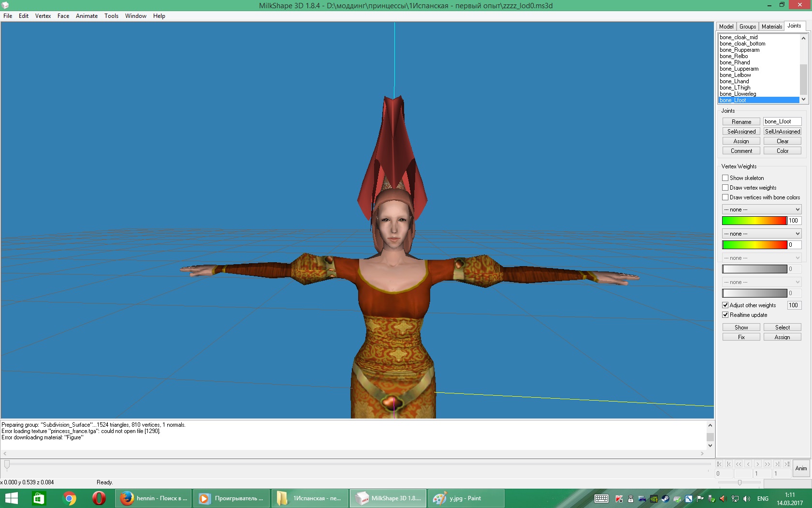The width and height of the screenshot is (812, 508).
Task: Go to next keyframe button
Action: [777, 464]
